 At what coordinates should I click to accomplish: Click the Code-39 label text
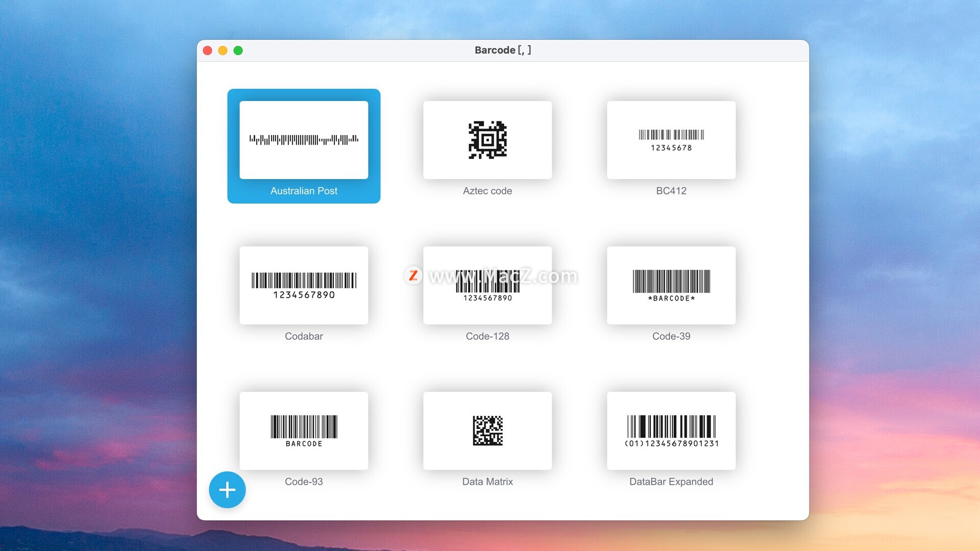point(671,336)
